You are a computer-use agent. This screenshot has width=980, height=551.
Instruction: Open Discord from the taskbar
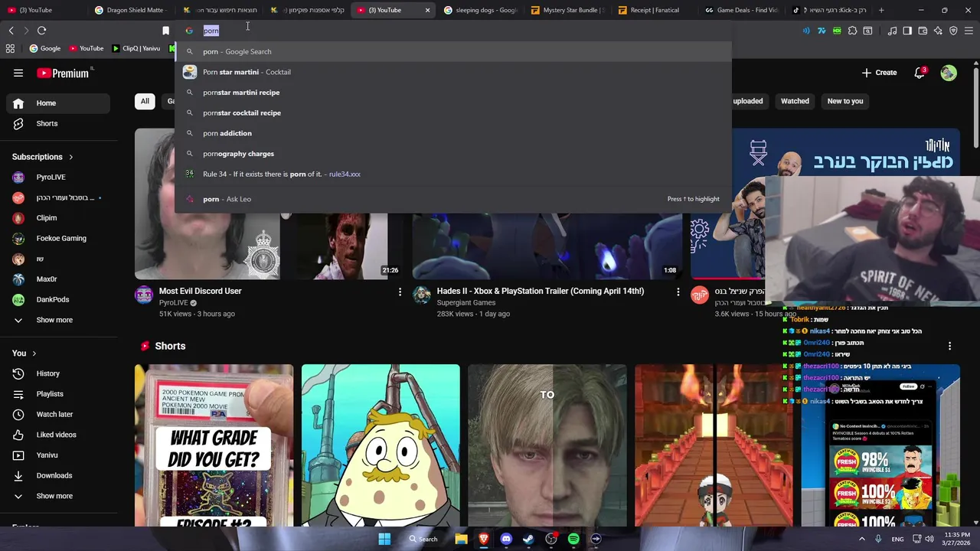tap(506, 539)
